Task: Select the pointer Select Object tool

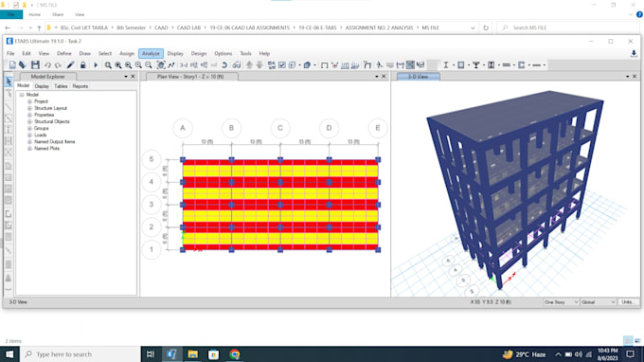Action: [x=9, y=81]
